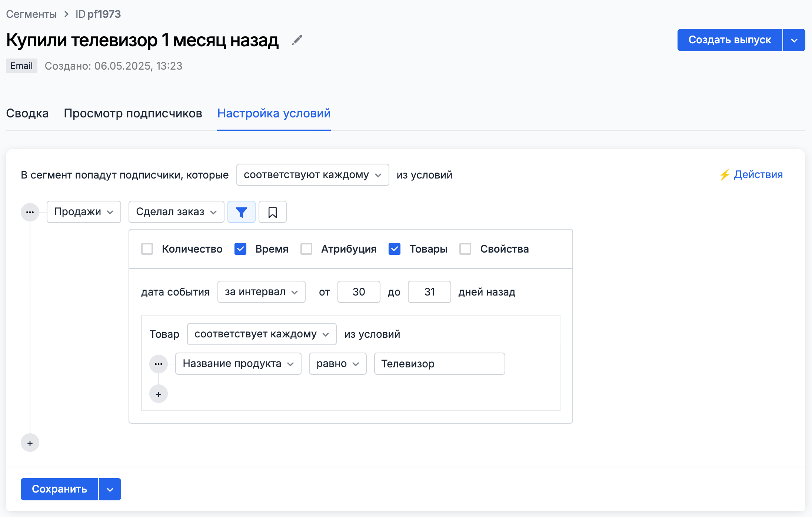812x517 pixels.
Task: Click the Телевизор product name field
Action: point(439,364)
